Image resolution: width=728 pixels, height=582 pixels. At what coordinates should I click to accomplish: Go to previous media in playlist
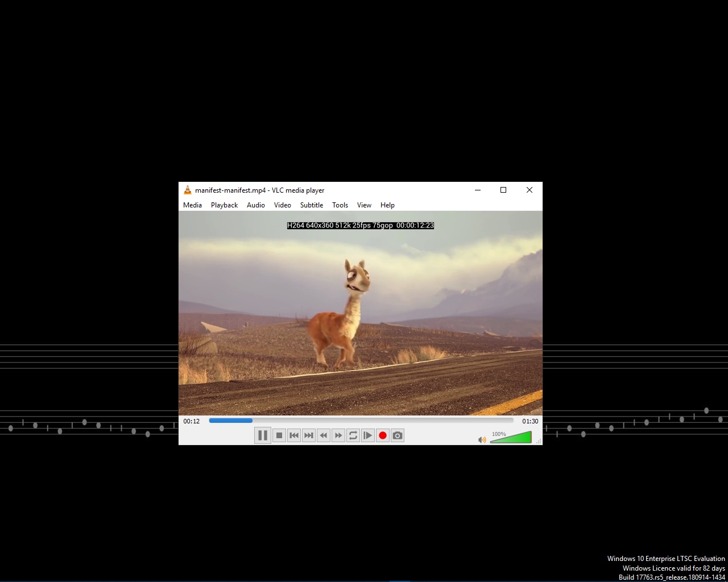click(x=294, y=435)
